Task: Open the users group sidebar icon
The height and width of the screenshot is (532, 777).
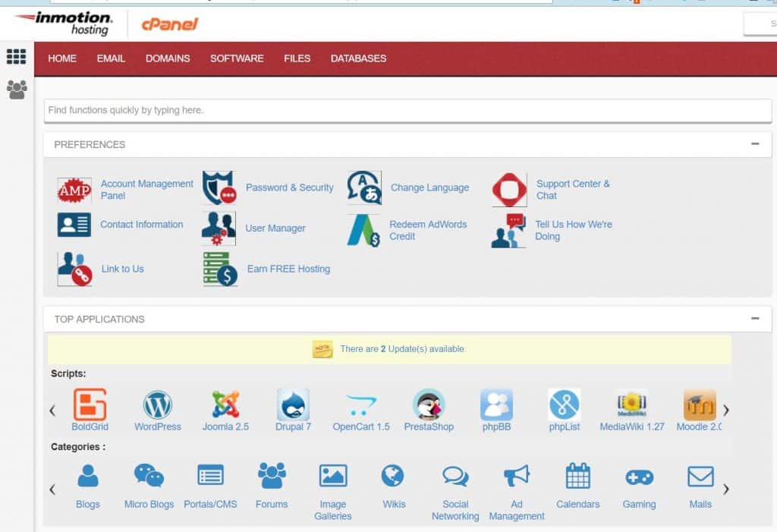Action: (x=17, y=90)
